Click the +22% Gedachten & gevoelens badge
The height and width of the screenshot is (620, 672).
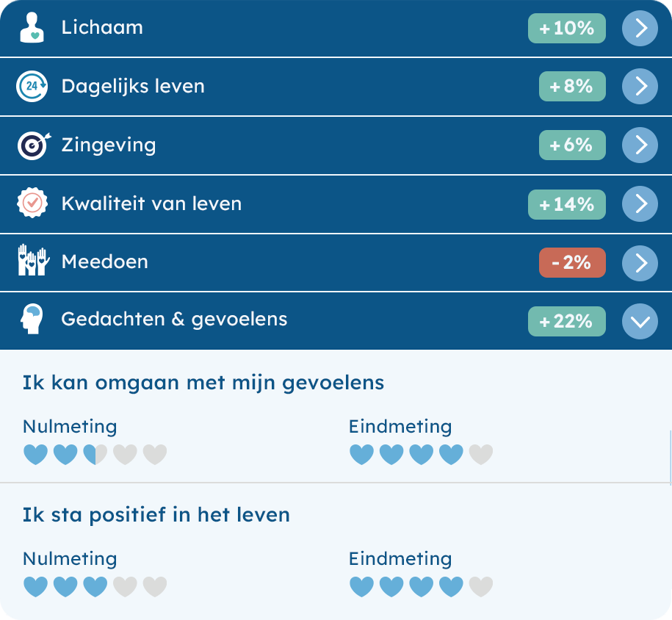pyautogui.click(x=566, y=321)
